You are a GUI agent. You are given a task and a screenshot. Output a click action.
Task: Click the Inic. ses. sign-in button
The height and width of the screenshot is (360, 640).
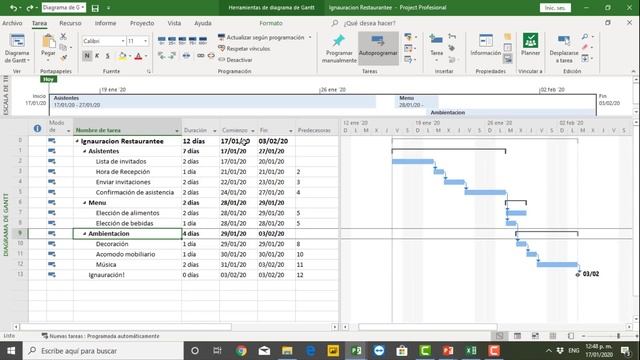coord(555,8)
